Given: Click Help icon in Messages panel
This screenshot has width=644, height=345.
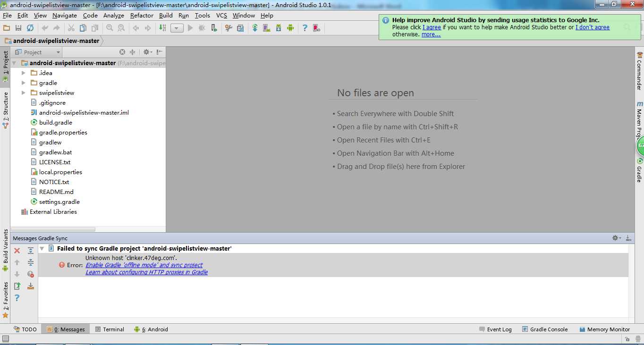Looking at the screenshot, I should [17, 298].
